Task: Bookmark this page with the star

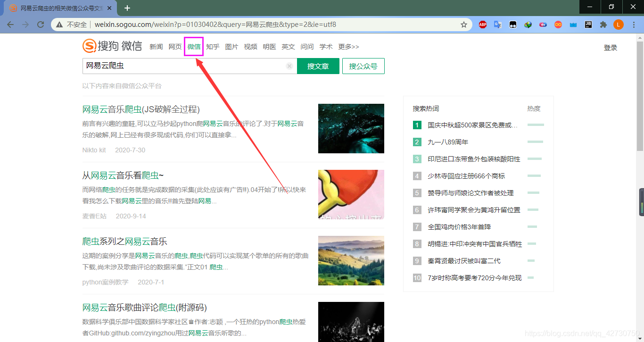Action: point(464,25)
